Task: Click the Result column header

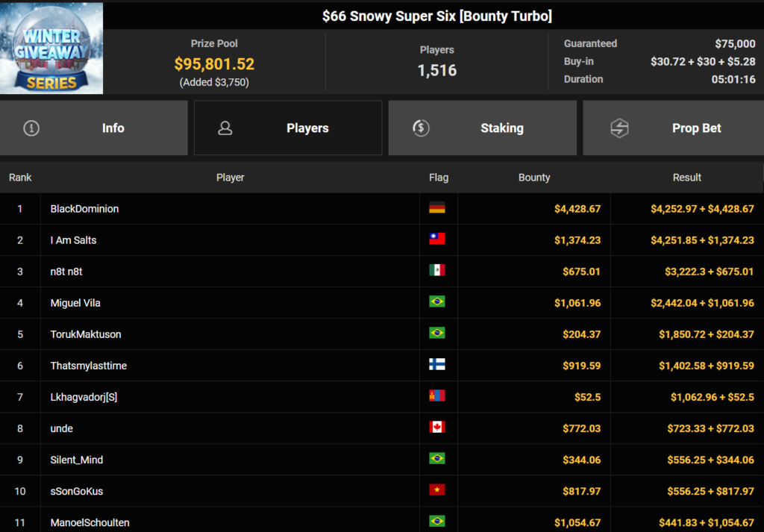Action: (x=686, y=178)
